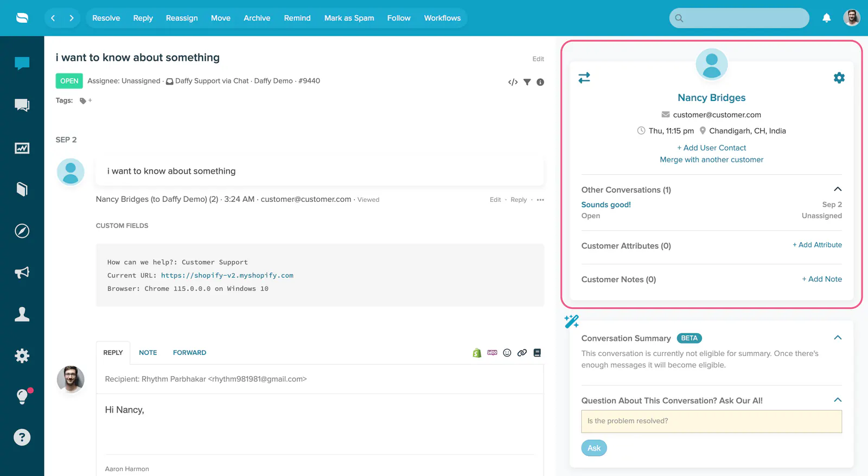Go to next conversation with right arrow
This screenshot has width=868, height=476.
(x=72, y=18)
